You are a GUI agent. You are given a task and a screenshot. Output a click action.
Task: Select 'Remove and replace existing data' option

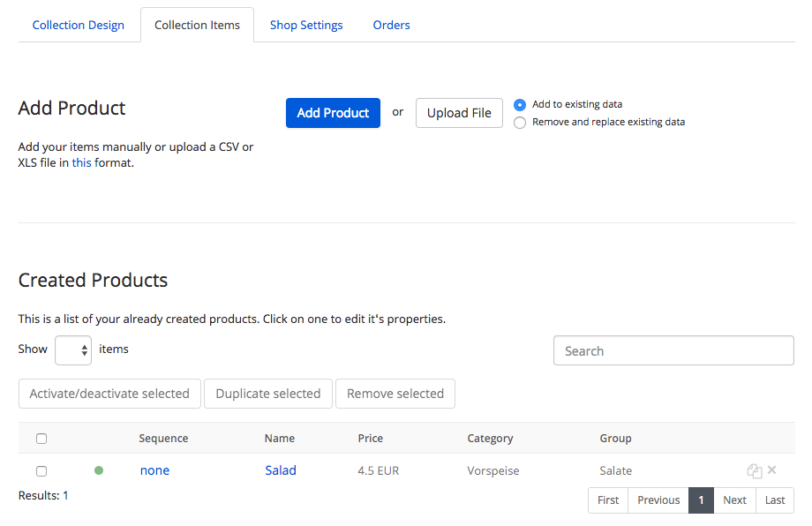[519, 123]
